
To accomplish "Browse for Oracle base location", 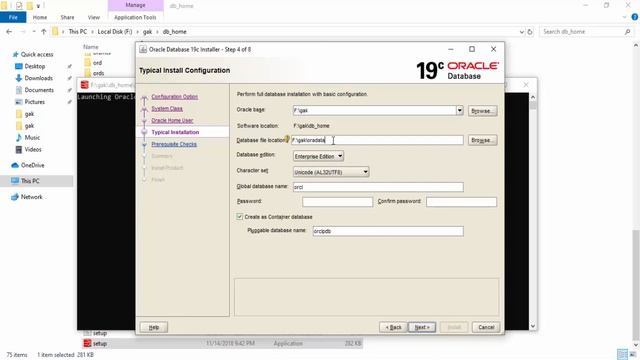I will 482,111.
